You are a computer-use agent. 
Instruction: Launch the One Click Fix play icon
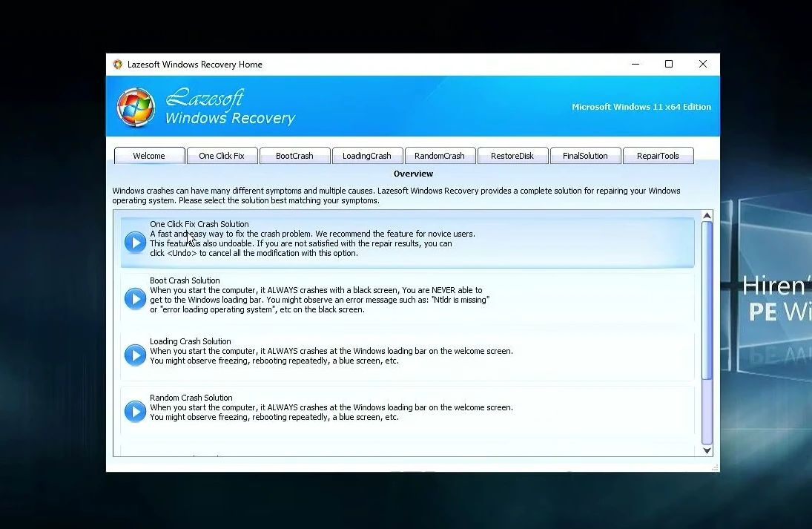click(135, 243)
